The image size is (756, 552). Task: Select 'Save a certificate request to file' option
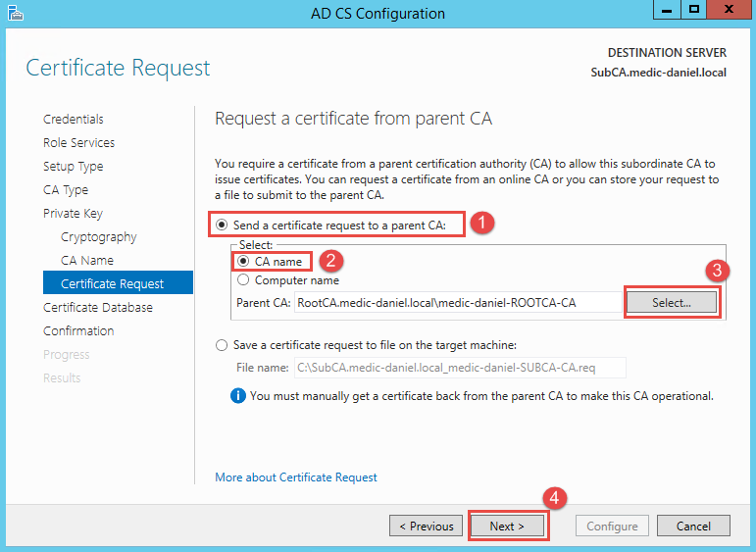pos(223,345)
